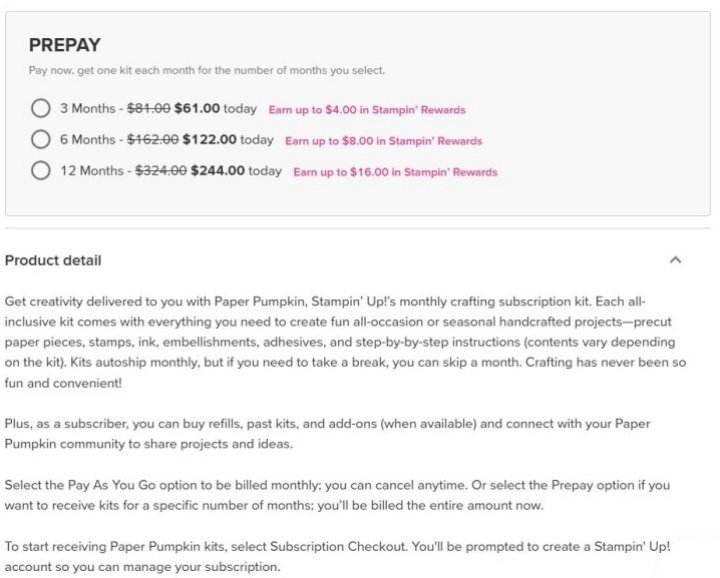Click the crossed-out $81.00 original price

[x=149, y=109]
